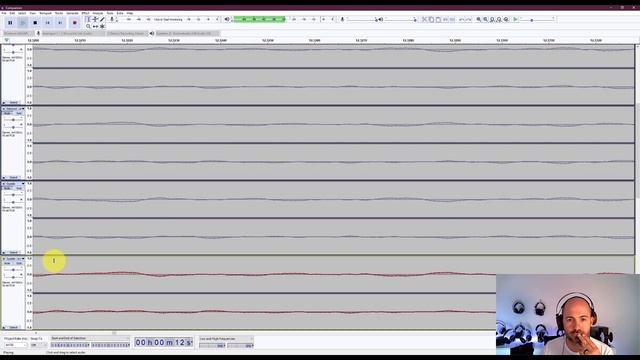Open the recording device dropdown
Viewport: 640px width, 360px height.
(x=73, y=33)
